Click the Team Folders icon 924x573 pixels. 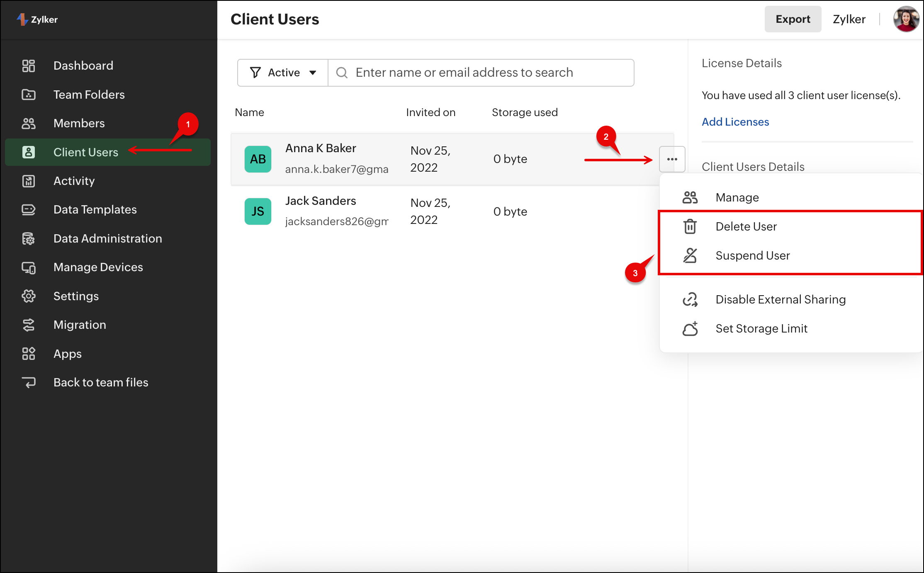(29, 95)
